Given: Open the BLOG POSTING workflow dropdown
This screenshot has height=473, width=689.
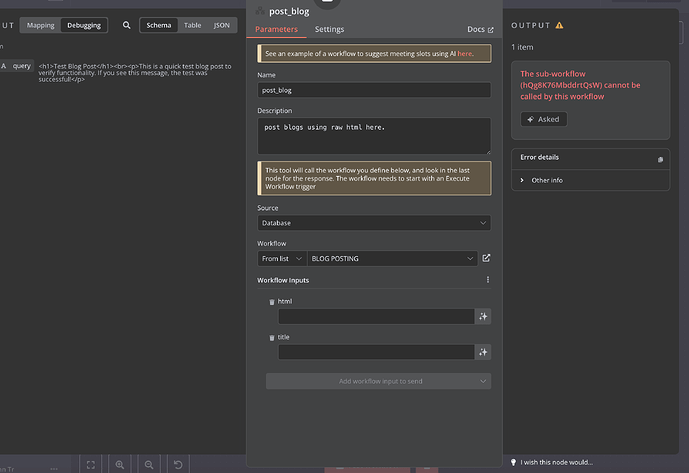Looking at the screenshot, I should tap(392, 258).
